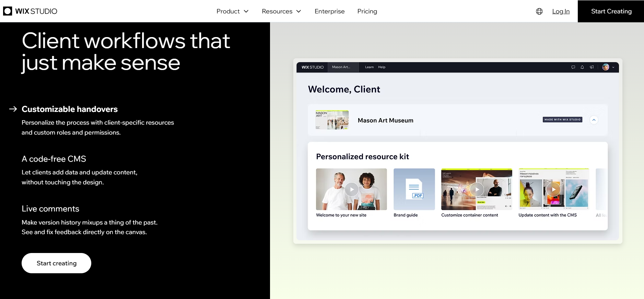
Task: Click the Customize container content caption
Action: coord(469,215)
